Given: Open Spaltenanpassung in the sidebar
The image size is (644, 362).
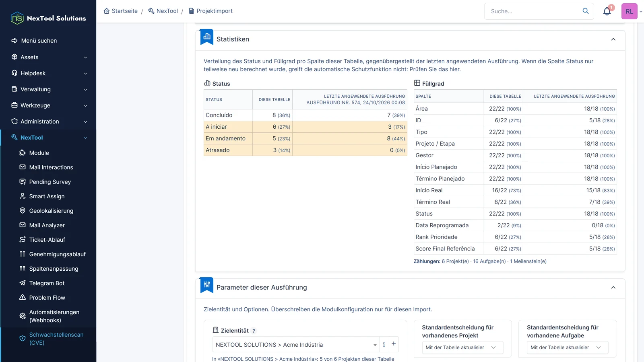Looking at the screenshot, I should [48, 269].
